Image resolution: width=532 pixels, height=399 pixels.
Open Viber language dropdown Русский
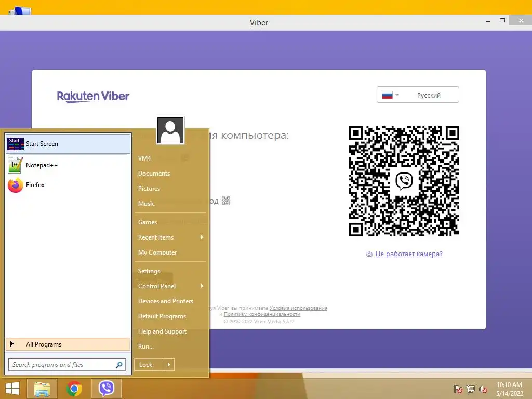(x=418, y=95)
